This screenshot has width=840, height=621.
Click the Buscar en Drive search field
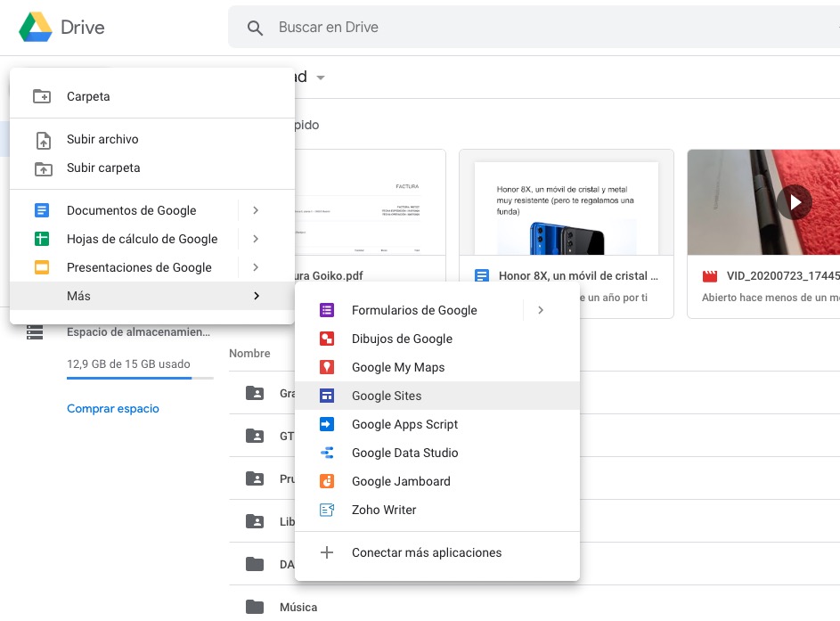coord(534,28)
